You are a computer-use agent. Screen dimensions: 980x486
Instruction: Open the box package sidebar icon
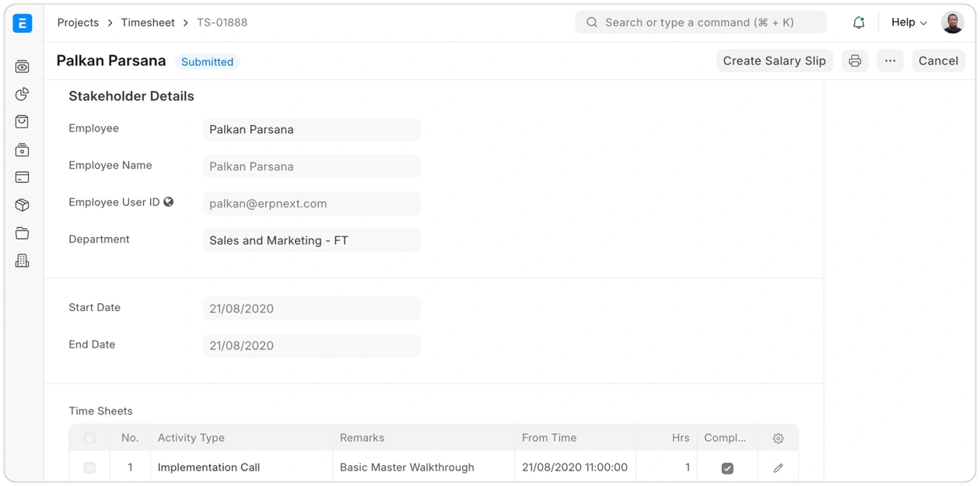point(23,205)
